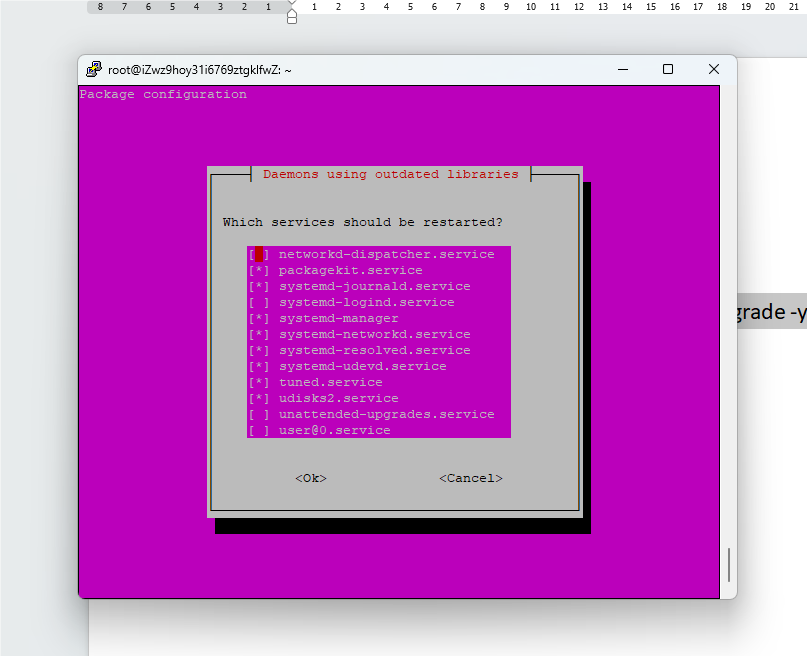Click the PuTTY icon in title bar
This screenshot has width=807, height=656.
pos(94,69)
